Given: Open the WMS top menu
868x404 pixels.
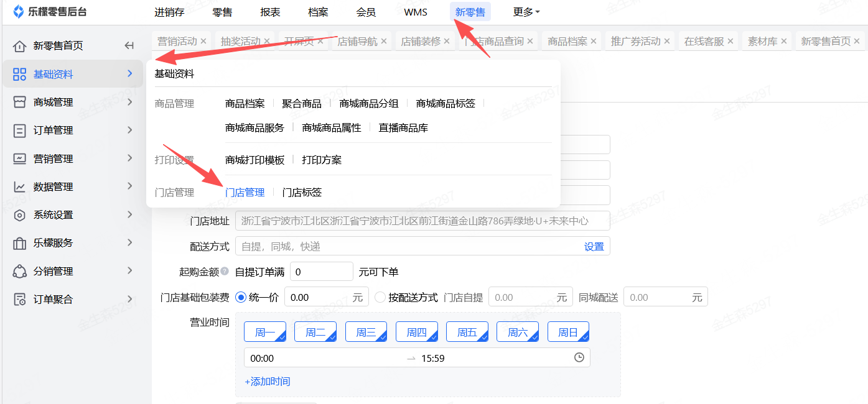Looking at the screenshot, I should [x=416, y=12].
